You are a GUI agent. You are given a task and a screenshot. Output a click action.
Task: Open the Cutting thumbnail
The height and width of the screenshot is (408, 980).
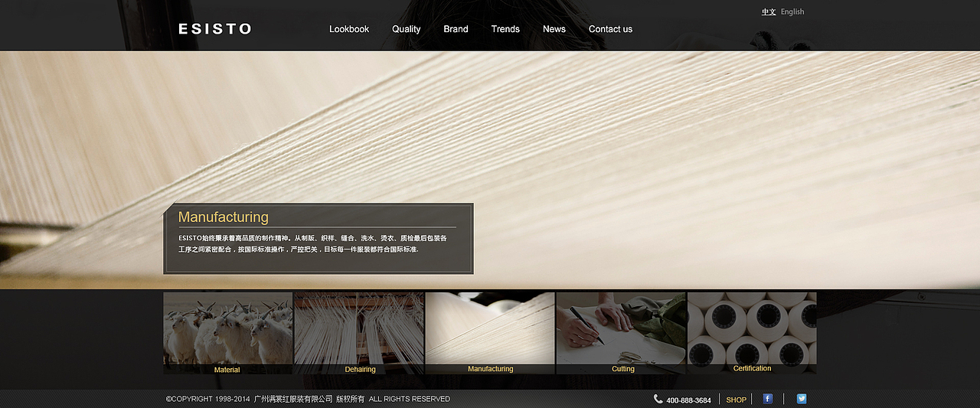pos(621,333)
